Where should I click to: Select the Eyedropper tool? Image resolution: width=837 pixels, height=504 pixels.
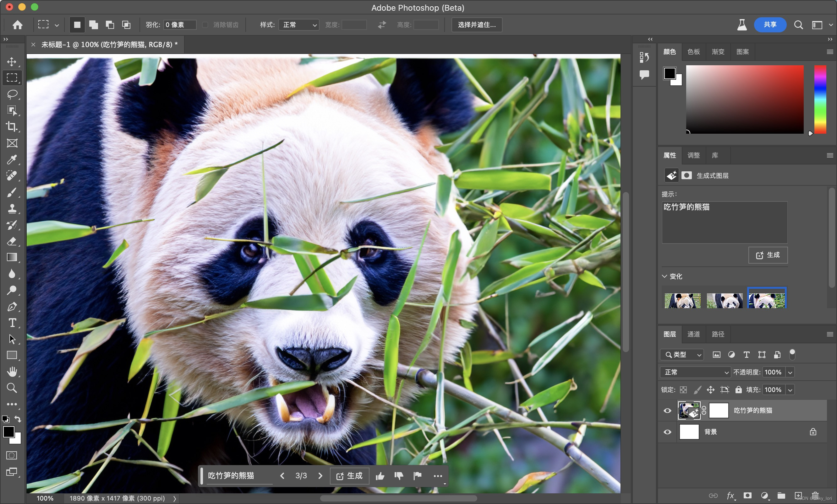[12, 160]
